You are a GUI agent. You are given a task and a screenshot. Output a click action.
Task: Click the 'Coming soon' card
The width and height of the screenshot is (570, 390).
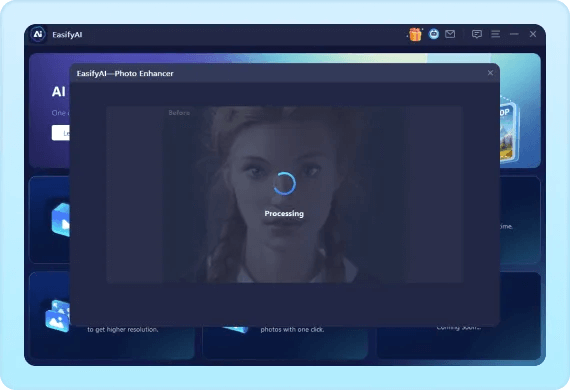[459, 343]
